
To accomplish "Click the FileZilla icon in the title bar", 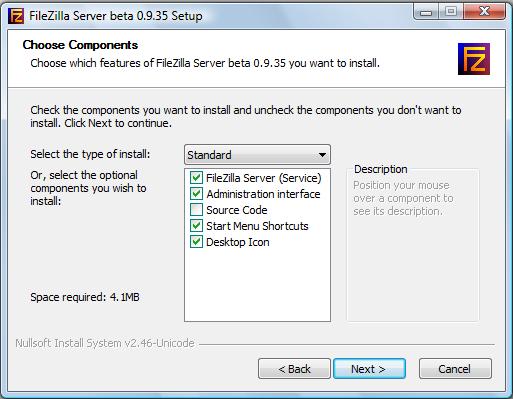I will pyautogui.click(x=16, y=16).
